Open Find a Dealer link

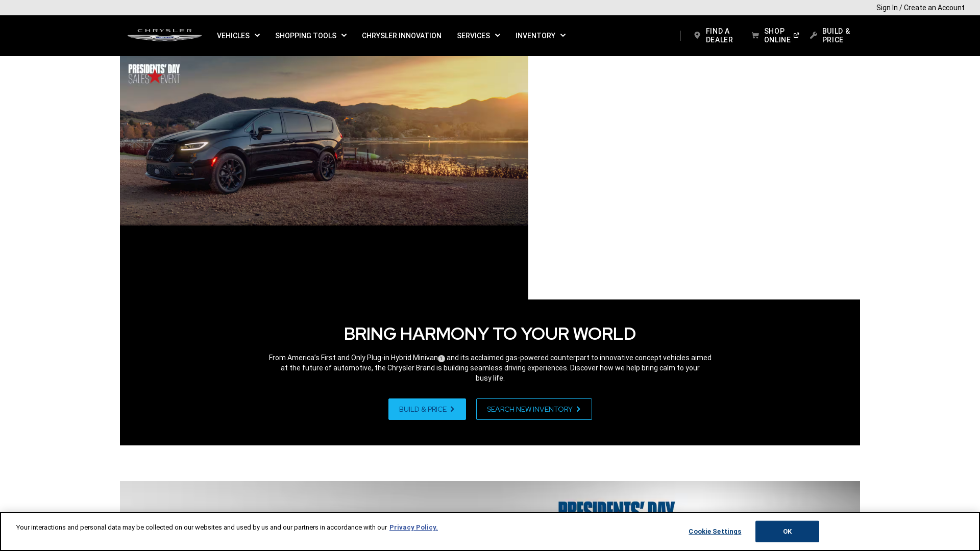click(x=714, y=36)
